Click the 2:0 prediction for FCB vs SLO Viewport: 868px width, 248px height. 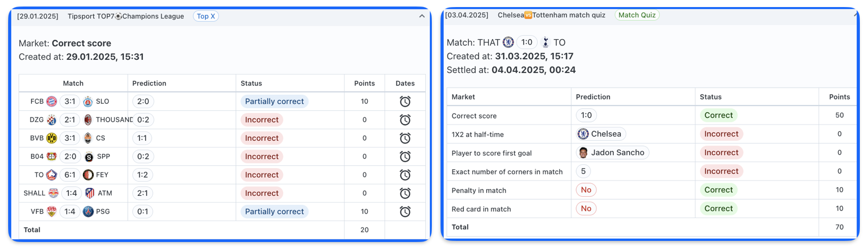(143, 102)
